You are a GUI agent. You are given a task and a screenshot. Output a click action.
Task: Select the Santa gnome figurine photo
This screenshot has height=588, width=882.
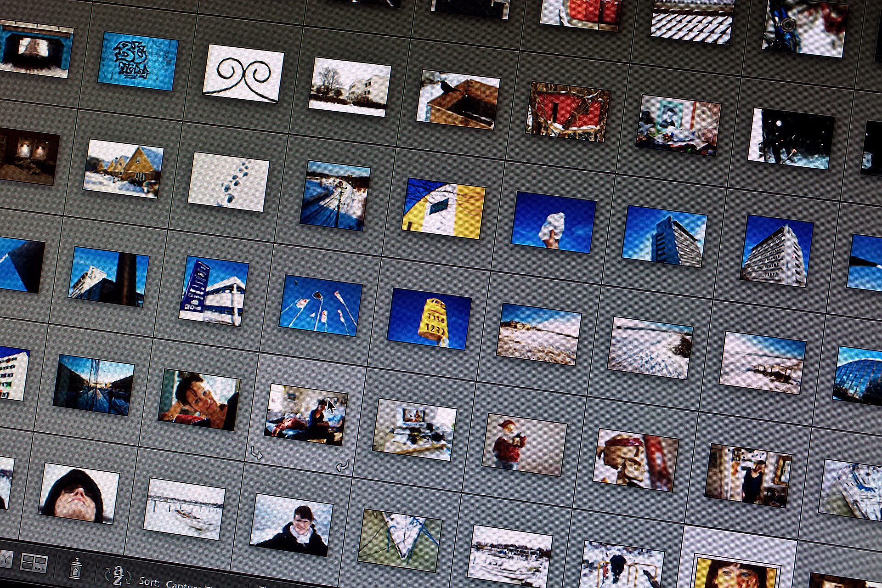click(x=524, y=445)
